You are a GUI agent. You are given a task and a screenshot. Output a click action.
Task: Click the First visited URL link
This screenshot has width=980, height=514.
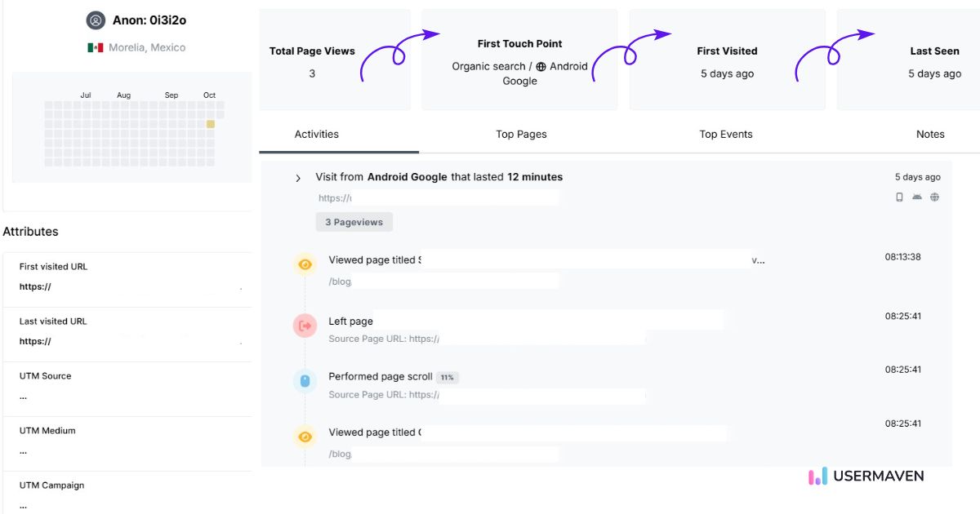coord(36,287)
